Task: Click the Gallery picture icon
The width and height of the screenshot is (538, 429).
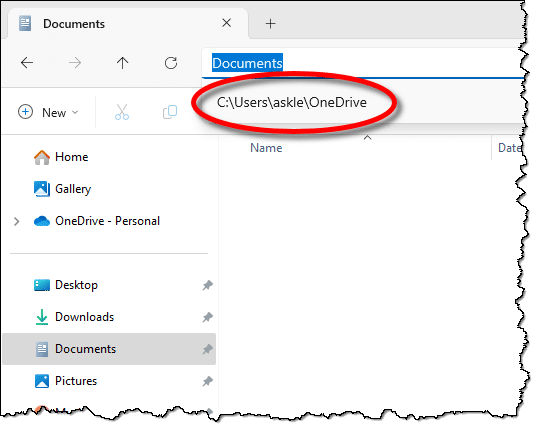Action: [x=42, y=189]
